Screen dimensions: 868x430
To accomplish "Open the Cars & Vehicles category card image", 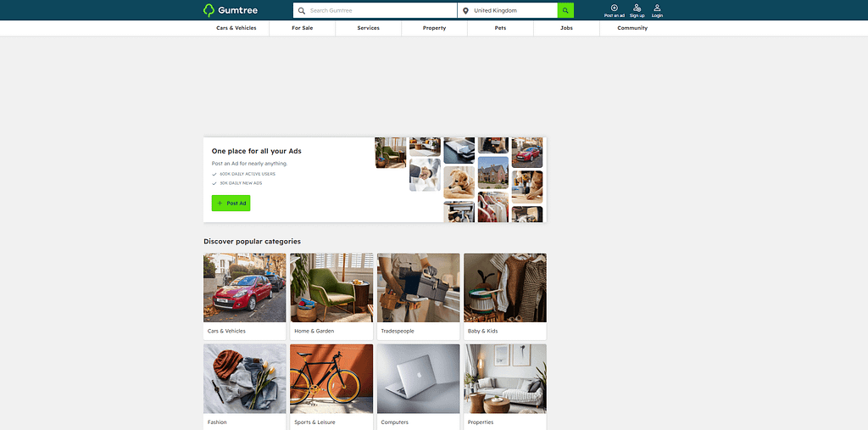I will point(245,288).
